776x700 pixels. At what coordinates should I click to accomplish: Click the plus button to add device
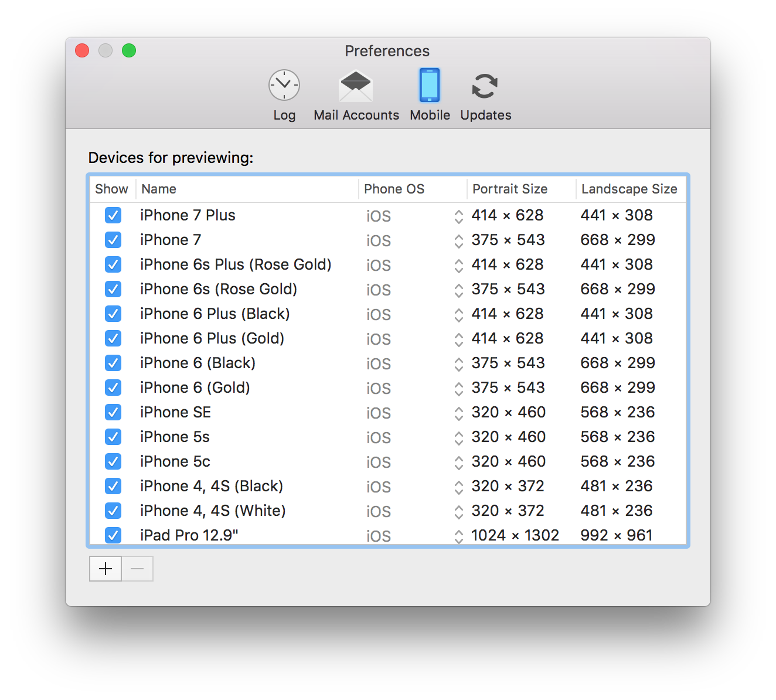pos(105,569)
